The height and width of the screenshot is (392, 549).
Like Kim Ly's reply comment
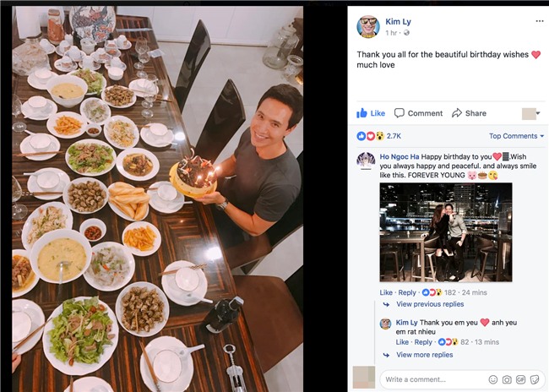click(402, 342)
